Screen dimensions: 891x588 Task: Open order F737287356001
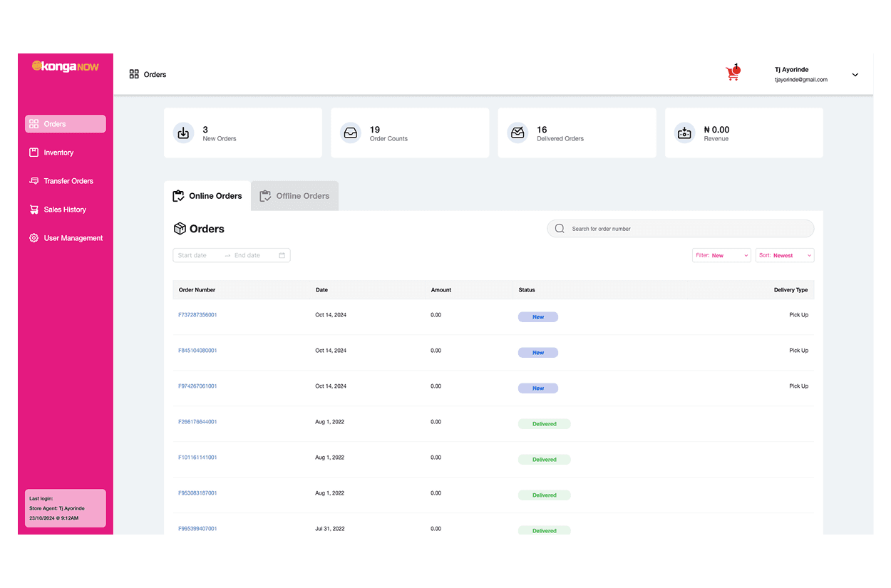(197, 315)
